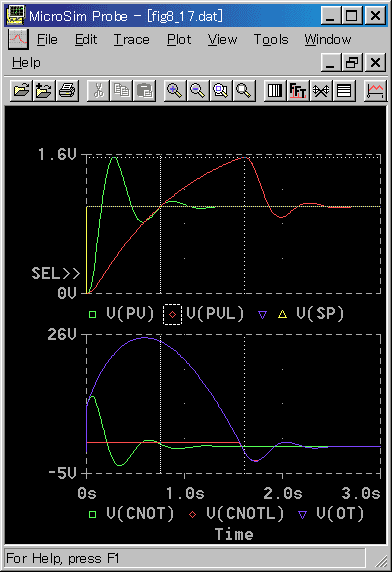The height and width of the screenshot is (572, 392).
Task: Open the Help menu
Action: [x=26, y=63]
